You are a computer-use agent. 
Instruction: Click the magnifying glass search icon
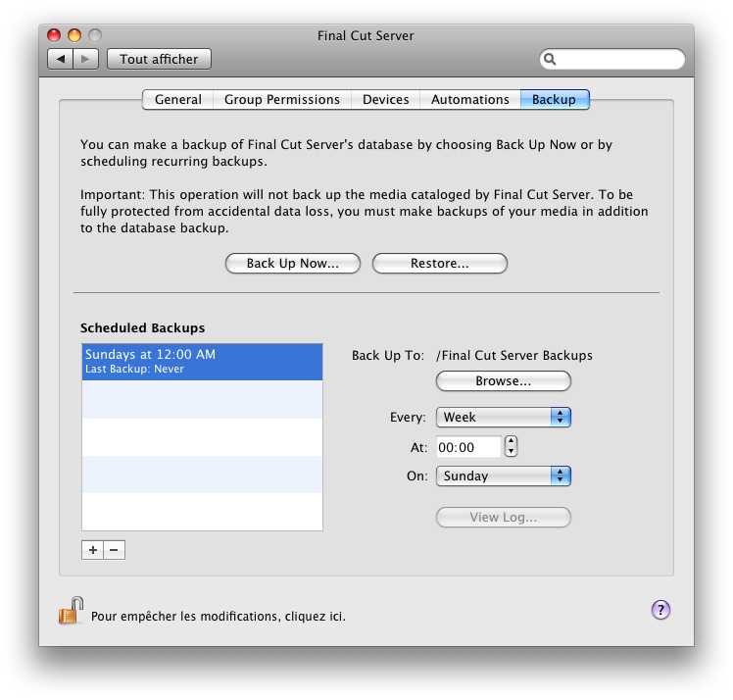pyautogui.click(x=550, y=60)
